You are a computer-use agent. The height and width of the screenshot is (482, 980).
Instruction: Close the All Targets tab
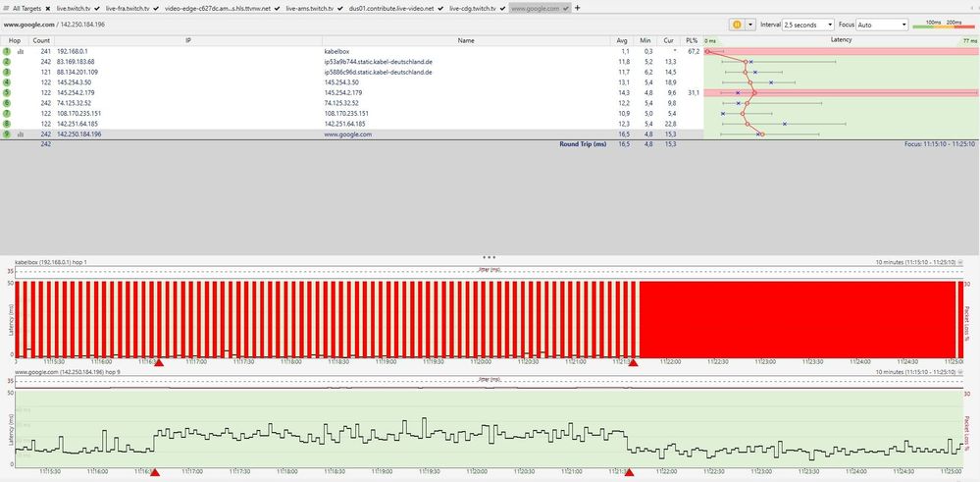(49, 8)
